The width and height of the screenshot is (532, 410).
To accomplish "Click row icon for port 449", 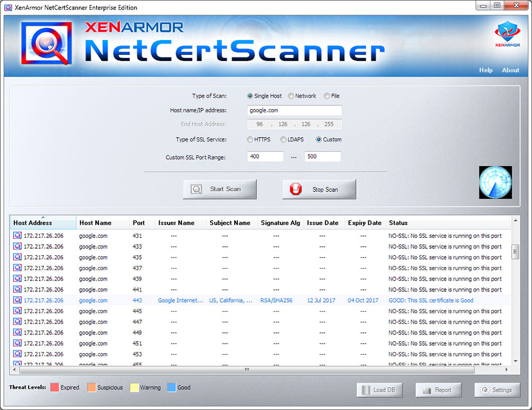I will (18, 332).
